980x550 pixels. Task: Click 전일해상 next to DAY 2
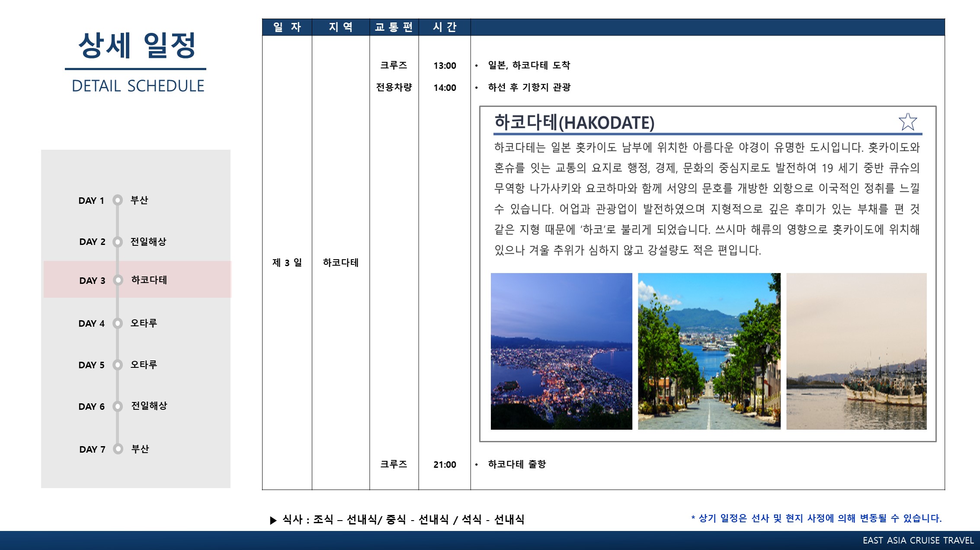click(148, 241)
